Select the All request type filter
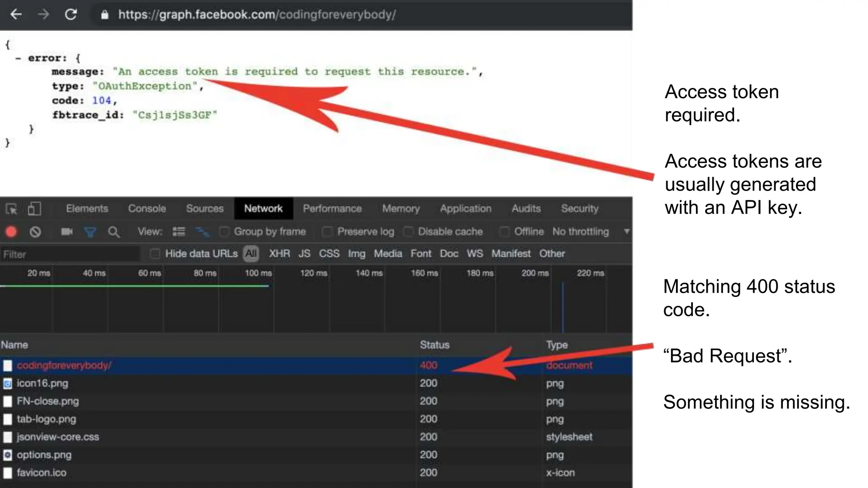Screen dimensions: 868x488 [251, 254]
